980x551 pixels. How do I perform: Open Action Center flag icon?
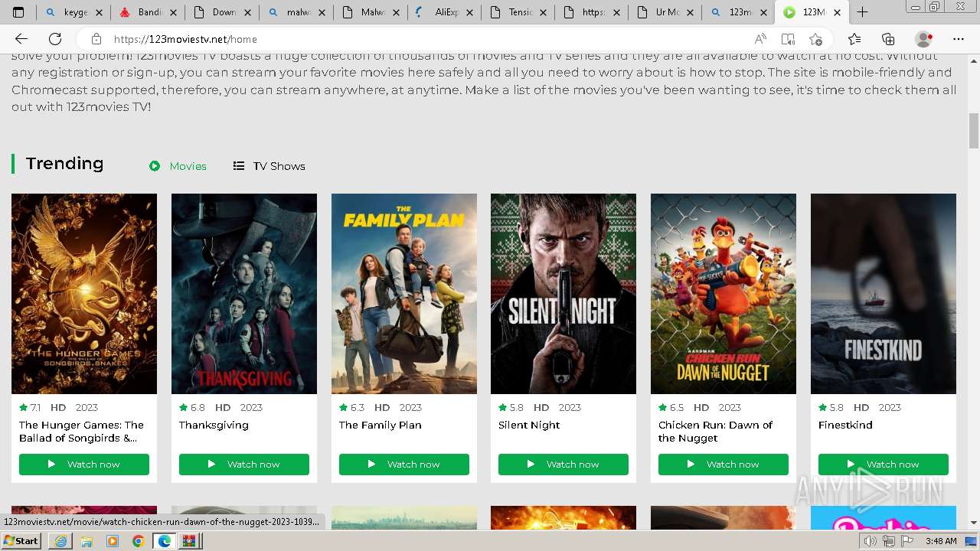(x=906, y=541)
